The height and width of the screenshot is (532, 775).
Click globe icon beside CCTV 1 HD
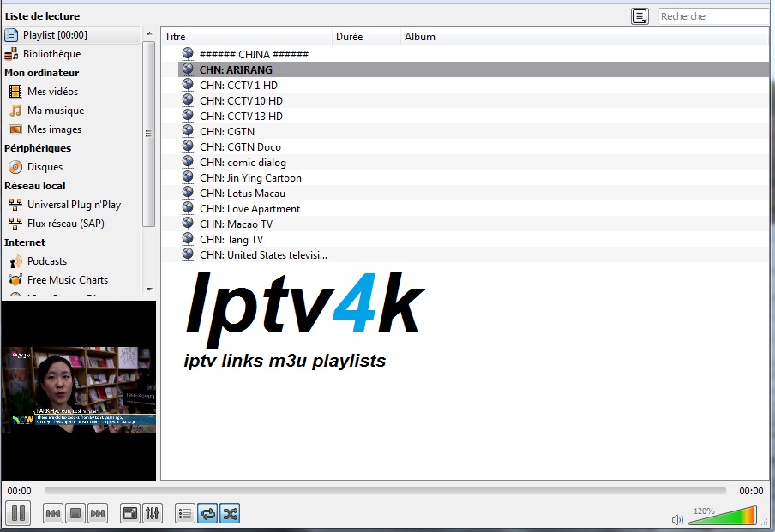(x=188, y=84)
